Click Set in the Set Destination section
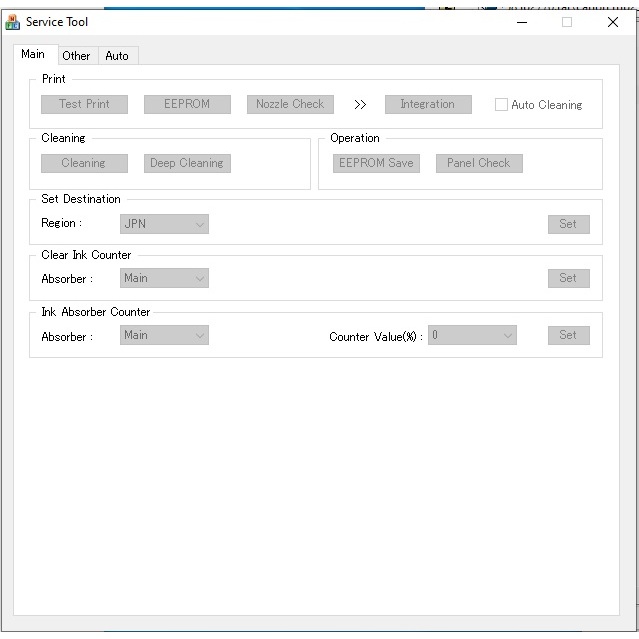The height and width of the screenshot is (639, 639). [x=568, y=224]
